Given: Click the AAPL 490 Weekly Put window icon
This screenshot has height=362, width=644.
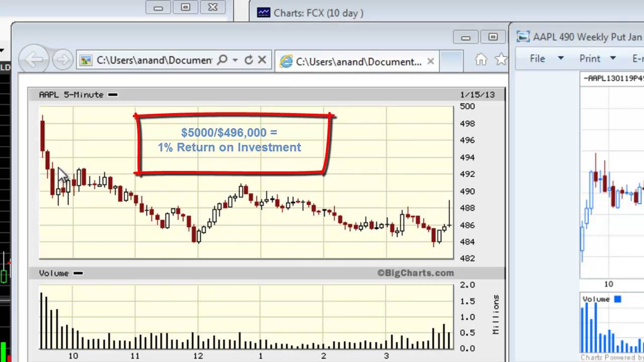Looking at the screenshot, I should 523,37.
